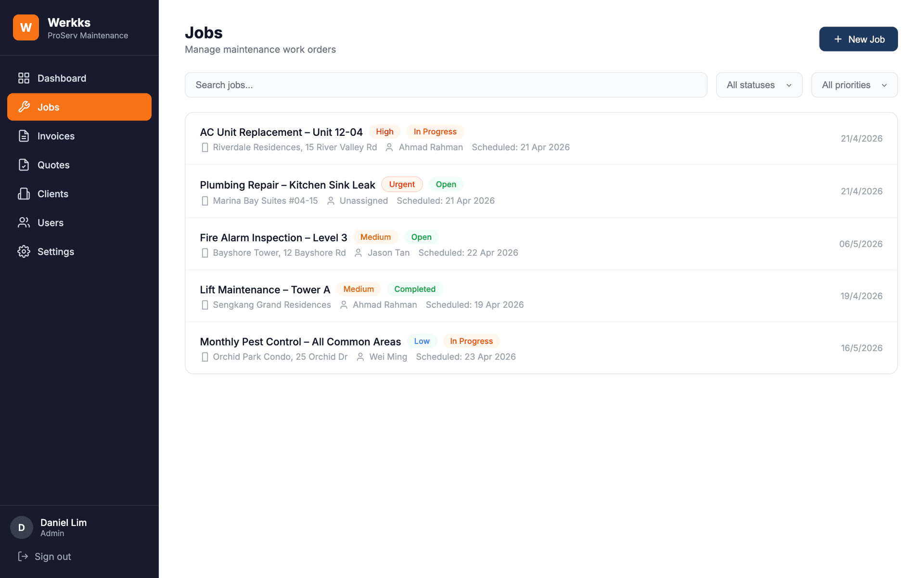Click the Users icon in the navigation
924x578 pixels.
(24, 223)
